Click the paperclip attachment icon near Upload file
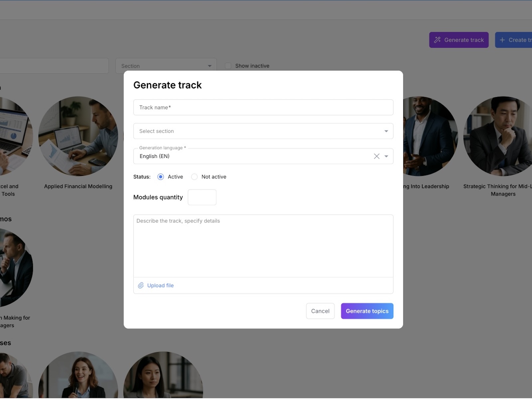This screenshot has width=532, height=399. (141, 285)
